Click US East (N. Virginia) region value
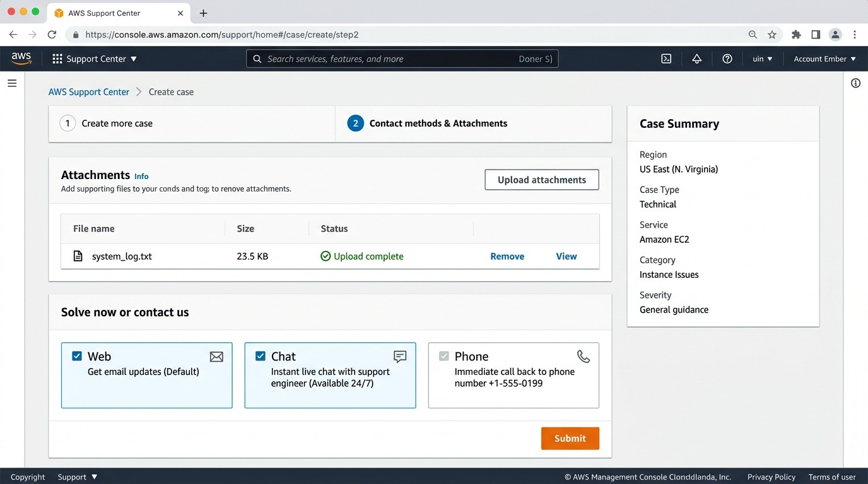 [x=679, y=169]
